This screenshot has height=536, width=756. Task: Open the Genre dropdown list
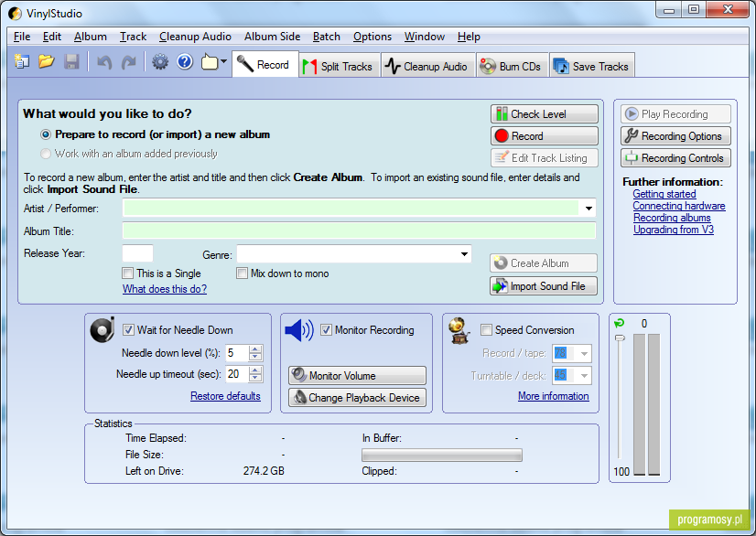click(x=464, y=254)
